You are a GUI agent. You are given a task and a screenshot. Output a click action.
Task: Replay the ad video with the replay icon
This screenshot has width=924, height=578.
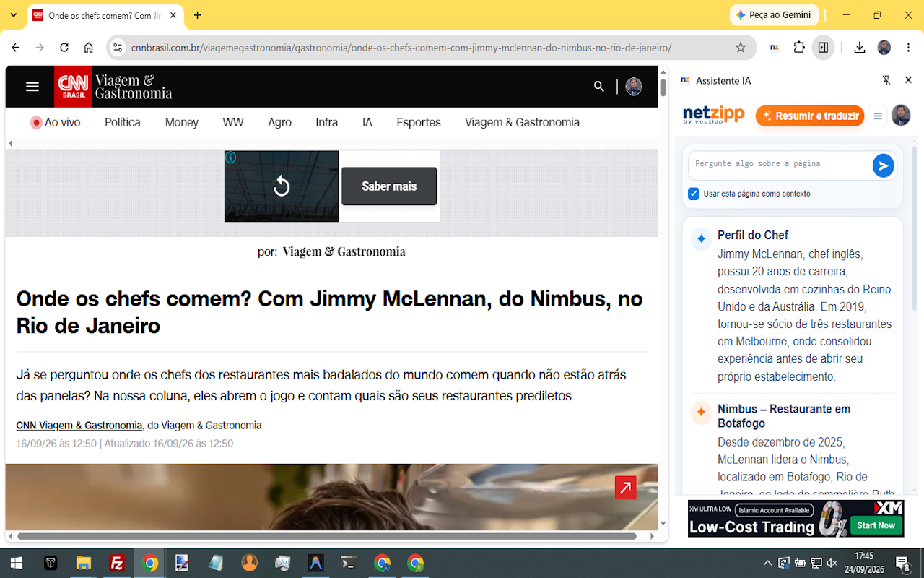click(x=282, y=186)
